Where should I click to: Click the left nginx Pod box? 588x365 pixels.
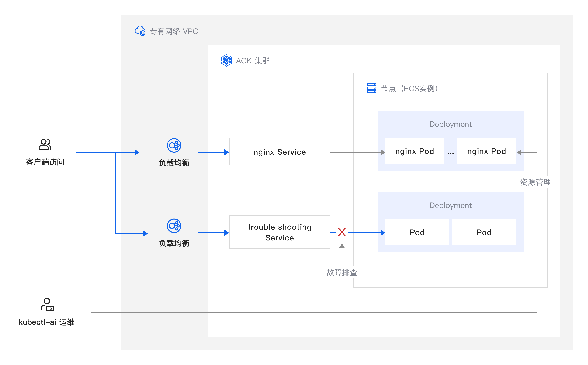(x=414, y=151)
